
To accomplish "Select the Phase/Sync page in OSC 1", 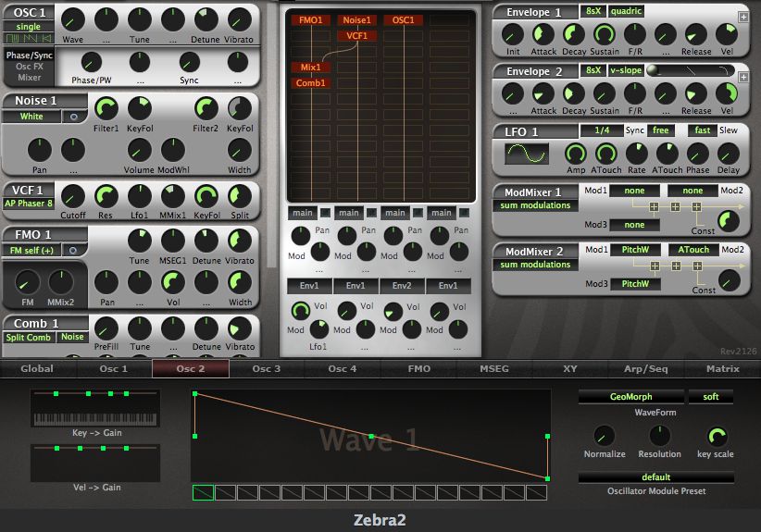I will tap(29, 56).
